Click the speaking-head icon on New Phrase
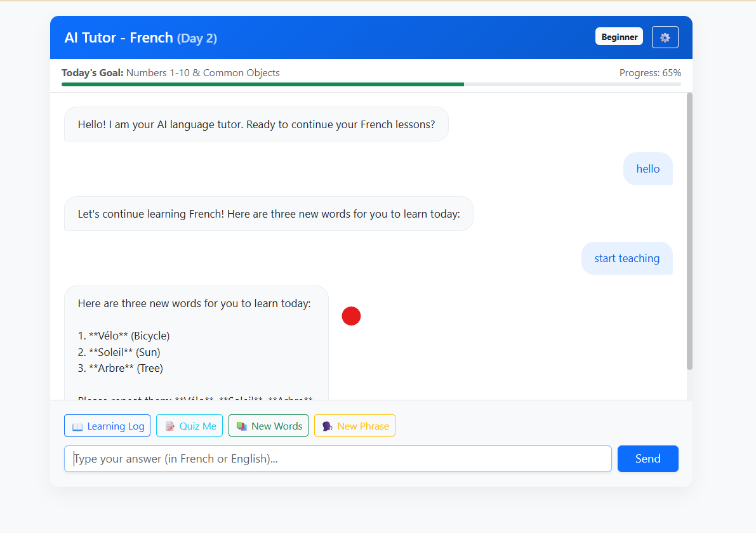 328,425
